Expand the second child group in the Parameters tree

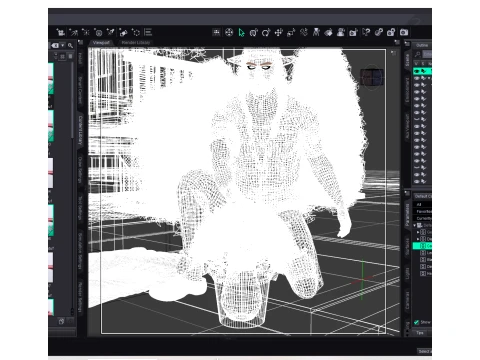click(418, 239)
